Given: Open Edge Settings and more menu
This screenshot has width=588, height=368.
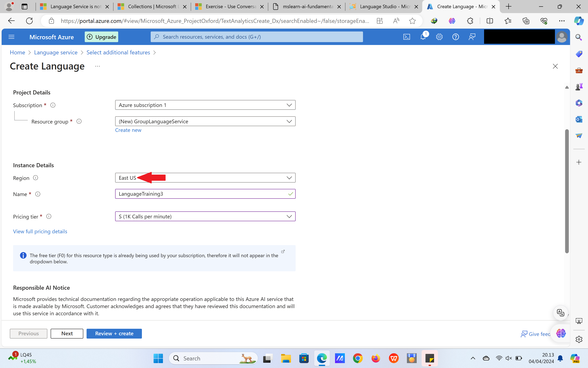Looking at the screenshot, I should pos(562,21).
